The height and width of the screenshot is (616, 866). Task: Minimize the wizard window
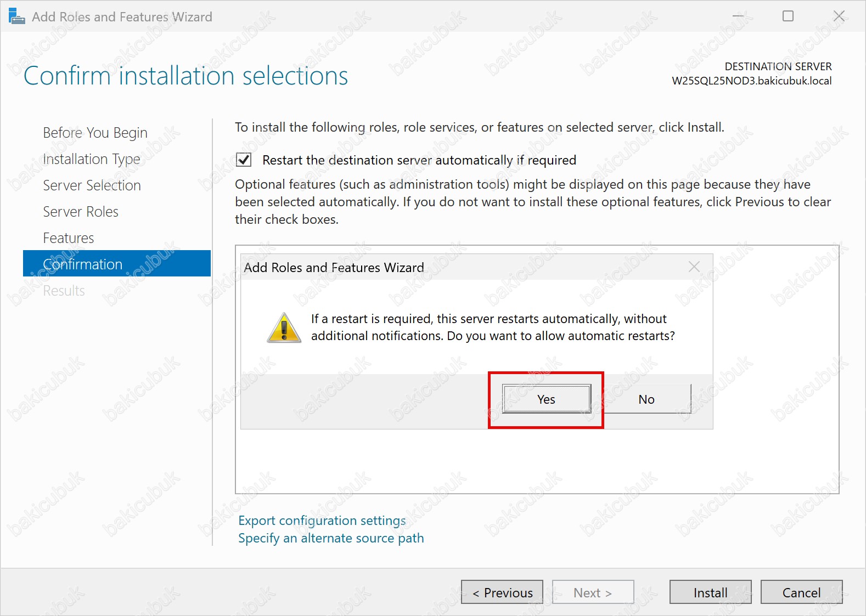click(x=738, y=16)
